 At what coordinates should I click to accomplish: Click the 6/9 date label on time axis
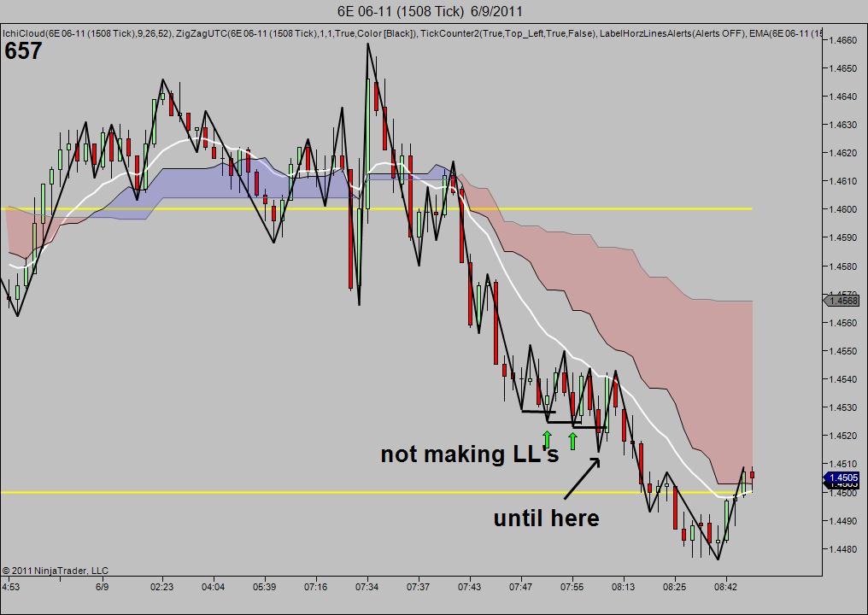click(102, 587)
